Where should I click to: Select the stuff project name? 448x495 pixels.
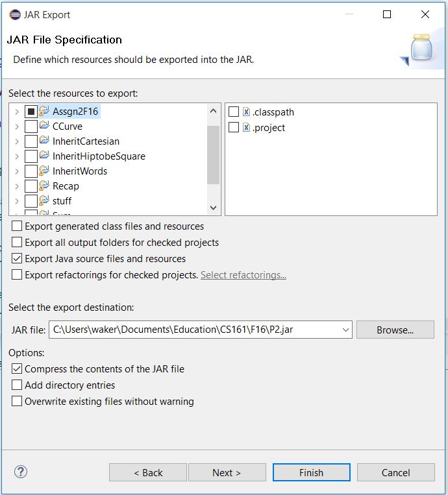62,200
